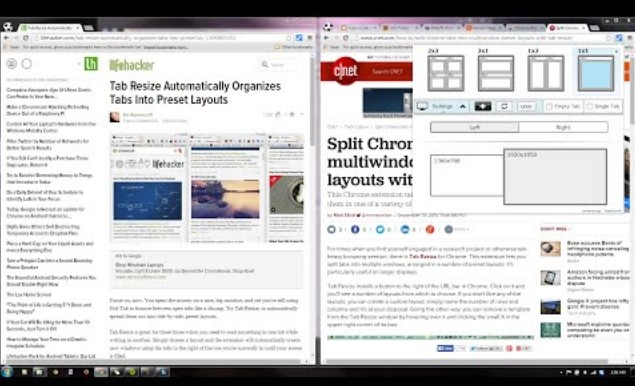This screenshot has height=386, width=635.
Task: Click the CNET window's address bar
Action: [482, 38]
